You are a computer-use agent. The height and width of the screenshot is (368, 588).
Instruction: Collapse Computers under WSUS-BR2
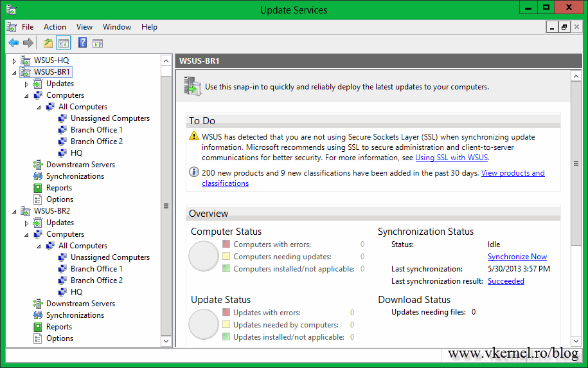pos(26,235)
